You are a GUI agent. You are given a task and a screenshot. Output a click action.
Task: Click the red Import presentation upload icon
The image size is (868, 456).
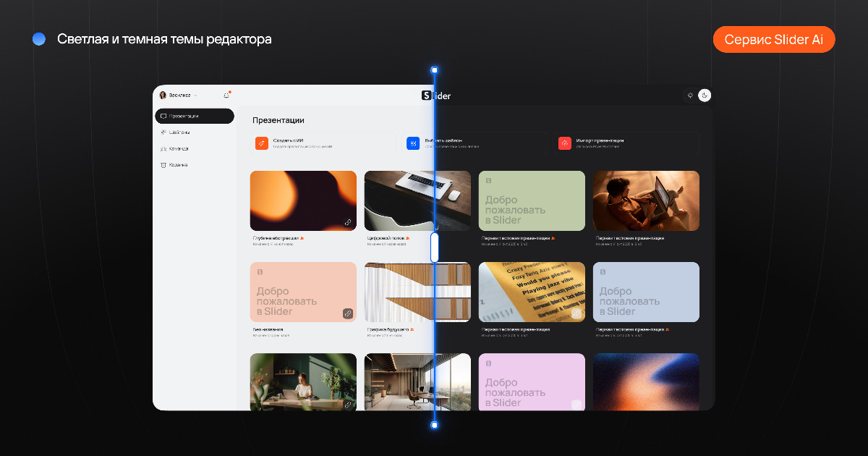tap(565, 143)
